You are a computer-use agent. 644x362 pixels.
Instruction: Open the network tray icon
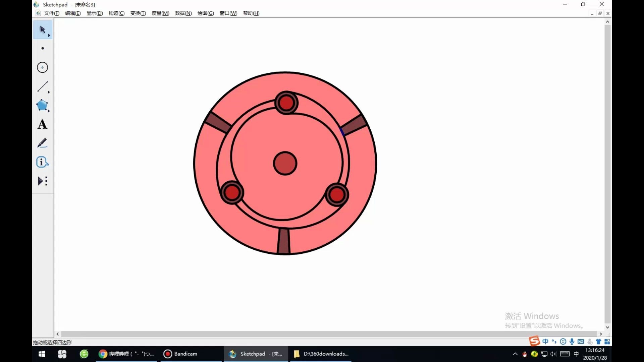(x=544, y=354)
